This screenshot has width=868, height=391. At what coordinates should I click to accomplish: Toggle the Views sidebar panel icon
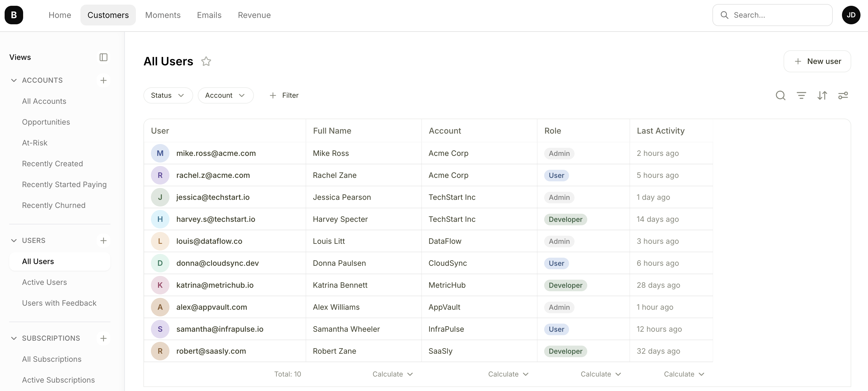click(x=104, y=57)
